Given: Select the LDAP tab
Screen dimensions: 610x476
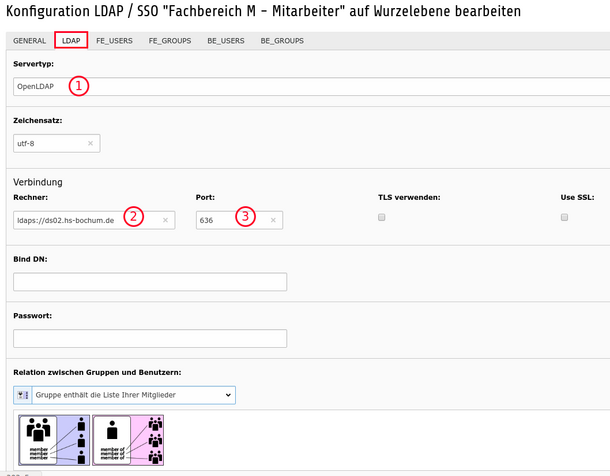Looking at the screenshot, I should 71,40.
